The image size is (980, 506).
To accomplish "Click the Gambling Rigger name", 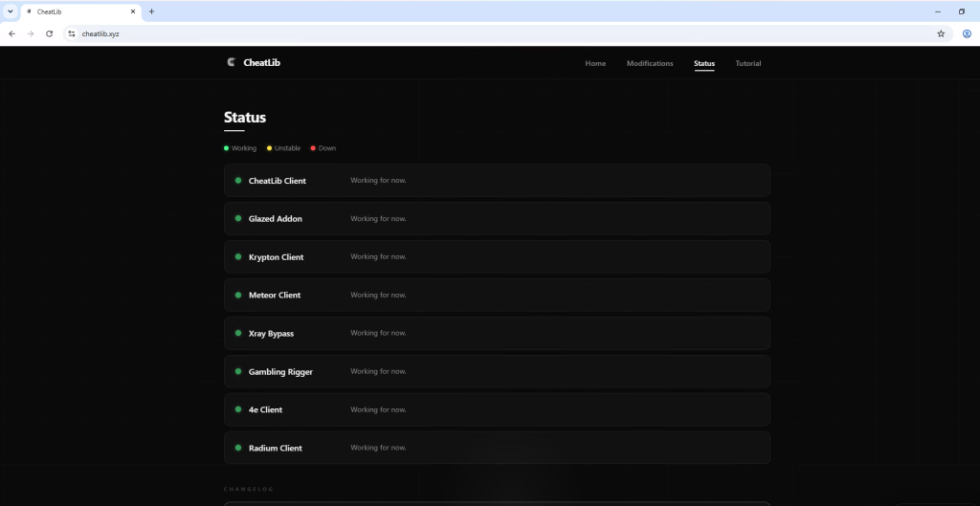I will [x=280, y=372].
